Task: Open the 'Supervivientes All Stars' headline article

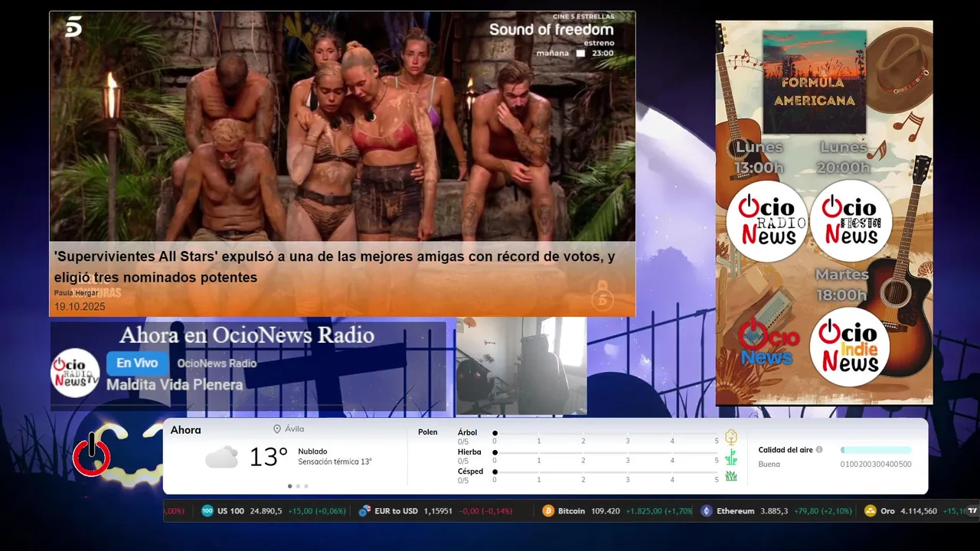Action: click(x=335, y=267)
